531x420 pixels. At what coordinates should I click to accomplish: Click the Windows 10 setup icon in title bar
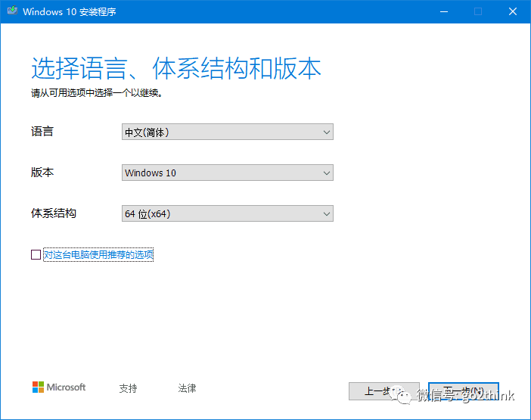(13, 11)
